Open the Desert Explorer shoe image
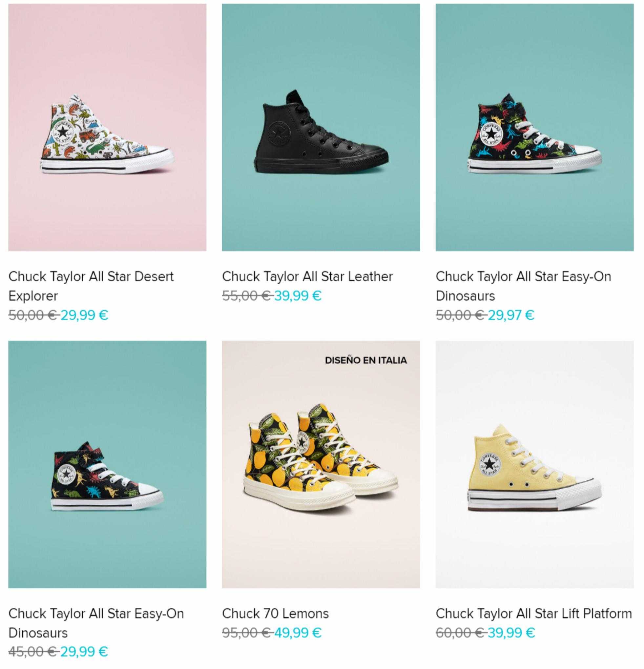This screenshot has width=644, height=669. coord(107,127)
